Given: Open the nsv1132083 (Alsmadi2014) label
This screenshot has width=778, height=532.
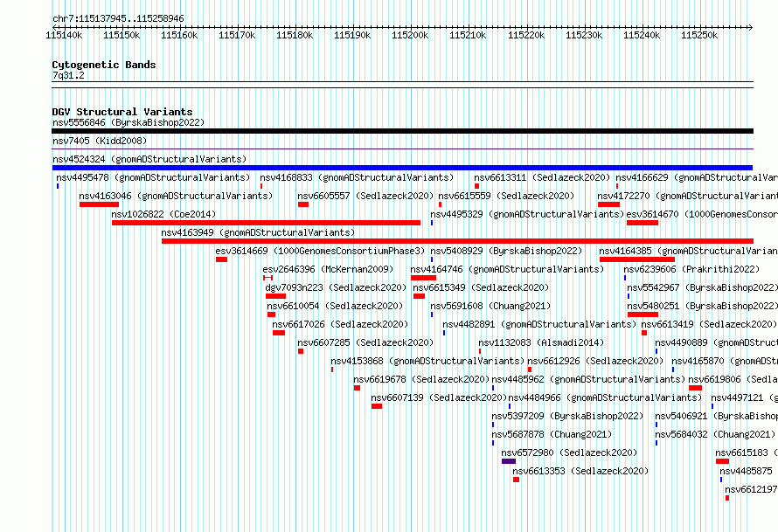Looking at the screenshot, I should point(541,342).
